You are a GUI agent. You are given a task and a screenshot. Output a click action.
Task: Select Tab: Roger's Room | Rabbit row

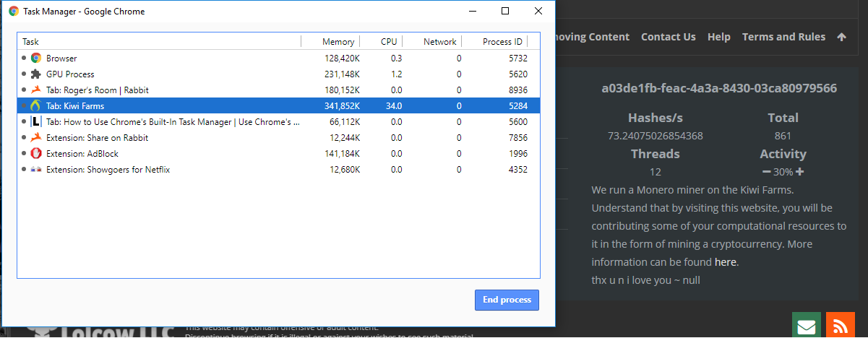[278, 90]
